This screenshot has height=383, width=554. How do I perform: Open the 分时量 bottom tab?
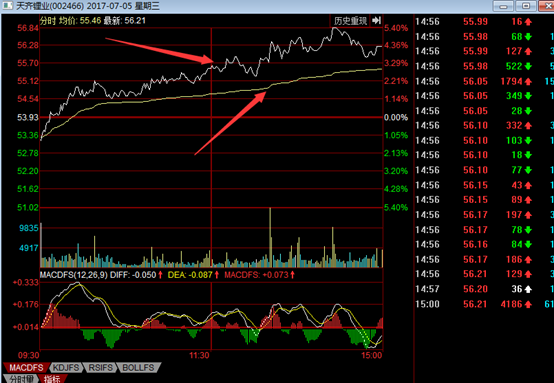pyautogui.click(x=21, y=379)
